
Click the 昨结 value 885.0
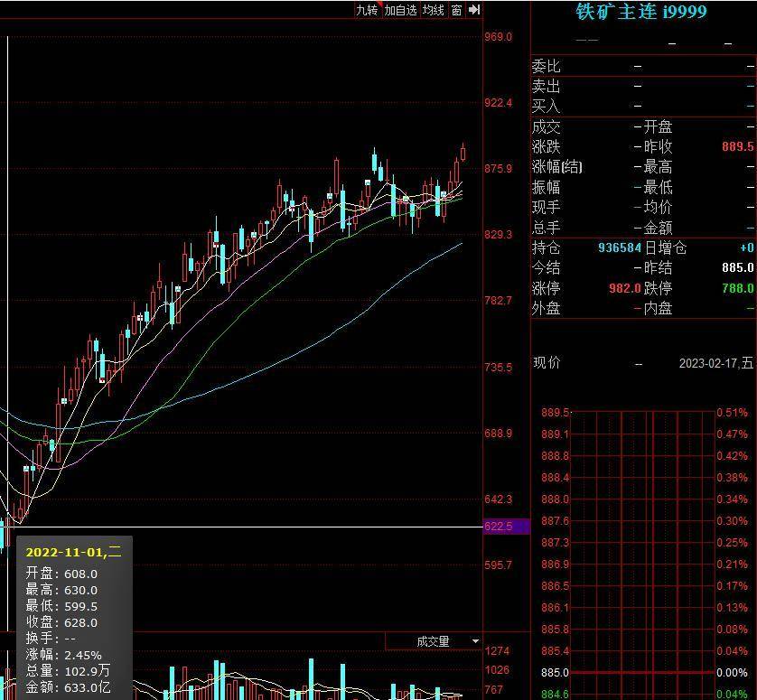tap(738, 267)
